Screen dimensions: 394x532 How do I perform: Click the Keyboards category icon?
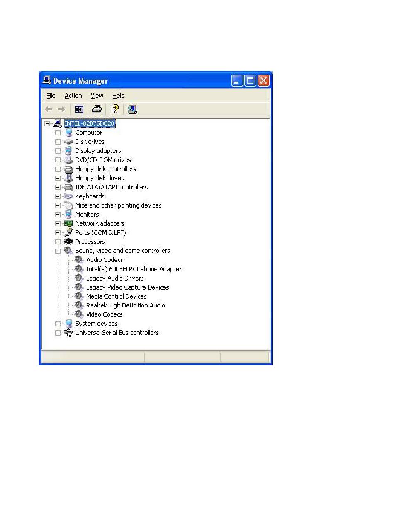[x=68, y=196]
